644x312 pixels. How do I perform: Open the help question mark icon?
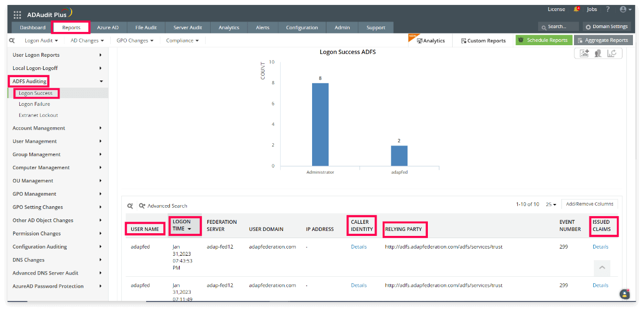tap(608, 9)
